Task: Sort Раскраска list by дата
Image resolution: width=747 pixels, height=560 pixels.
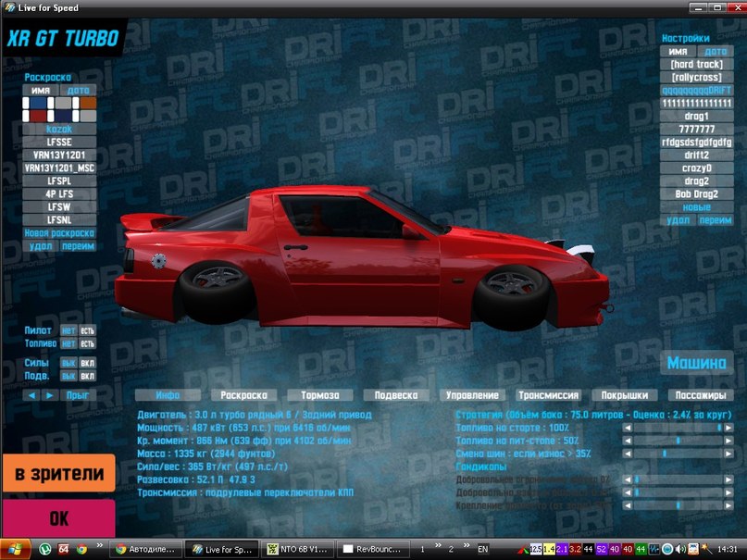Action: click(x=78, y=91)
